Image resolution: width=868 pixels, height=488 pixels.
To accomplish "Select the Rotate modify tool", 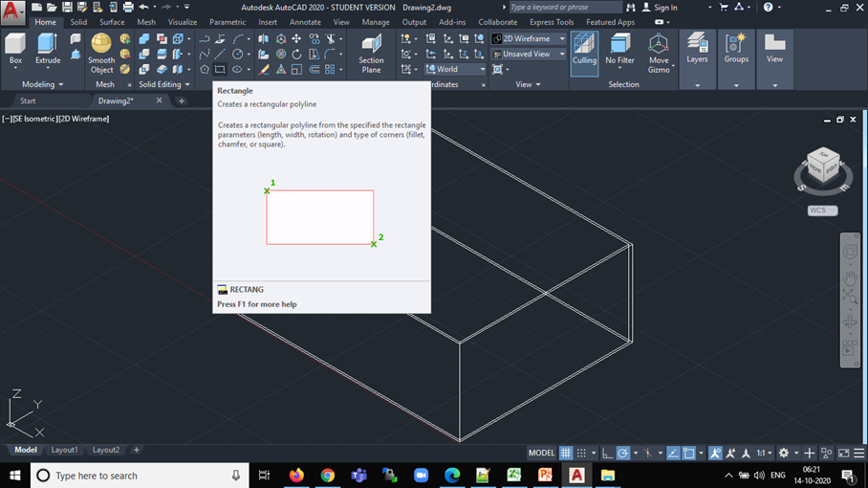I will [296, 55].
